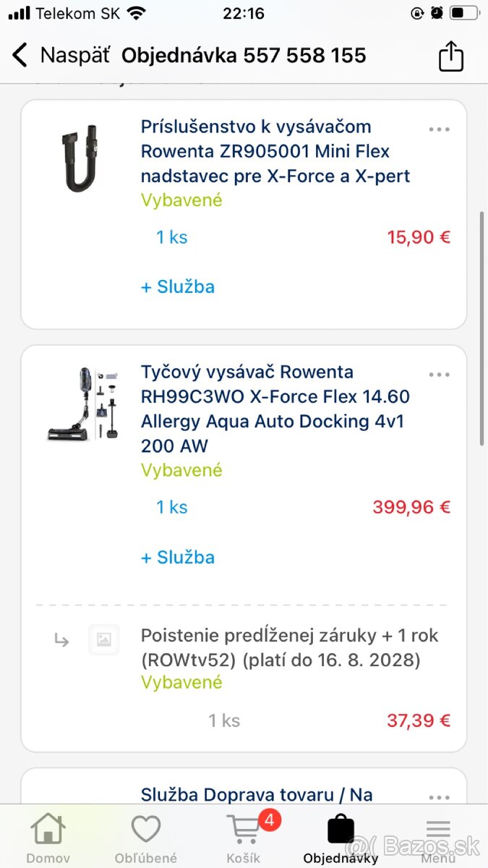
Task: Open options menu for the ZR905001 Mini Flex accessory
Action: (x=439, y=129)
